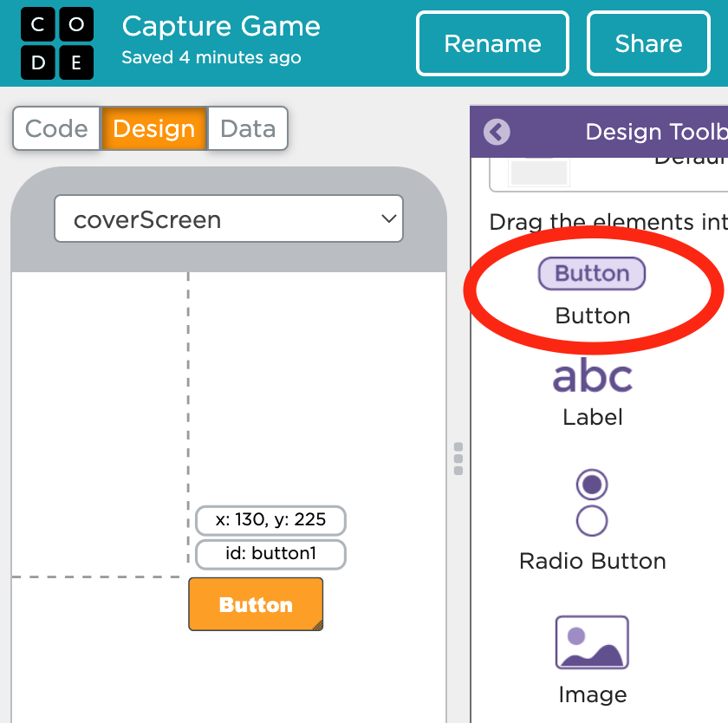Screen dimensions: 728x723
Task: Open the coverScreen screen dropdown
Action: [x=229, y=219]
